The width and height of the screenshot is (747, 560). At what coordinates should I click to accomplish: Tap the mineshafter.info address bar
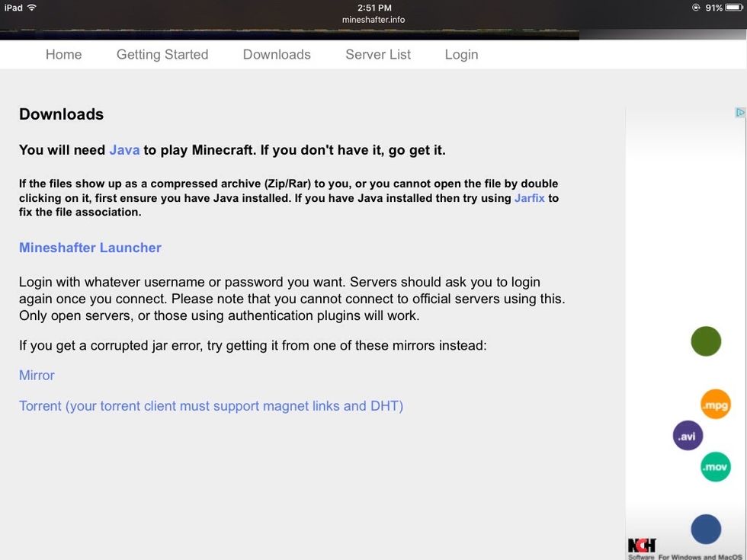pos(373,20)
